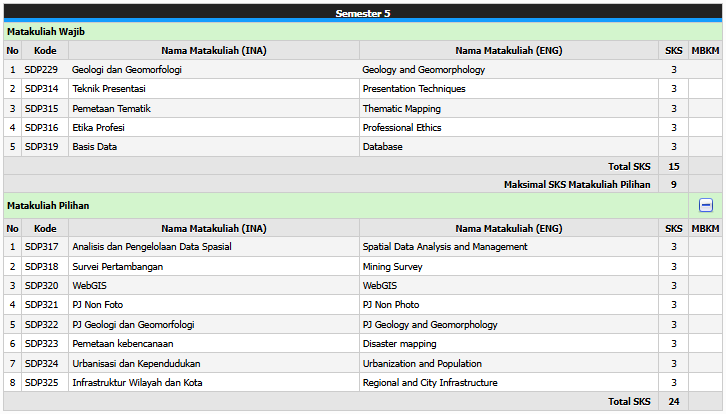Image resolution: width=726 pixels, height=414 pixels.
Task: Click the Matakuliah Pilihan section heading text
Action: [x=48, y=205]
